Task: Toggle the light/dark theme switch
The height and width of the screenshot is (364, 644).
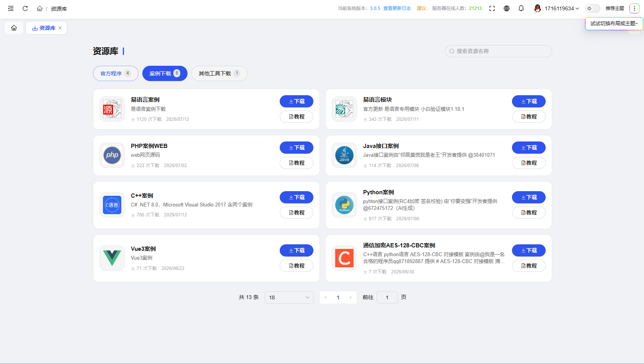Action: [592, 8]
